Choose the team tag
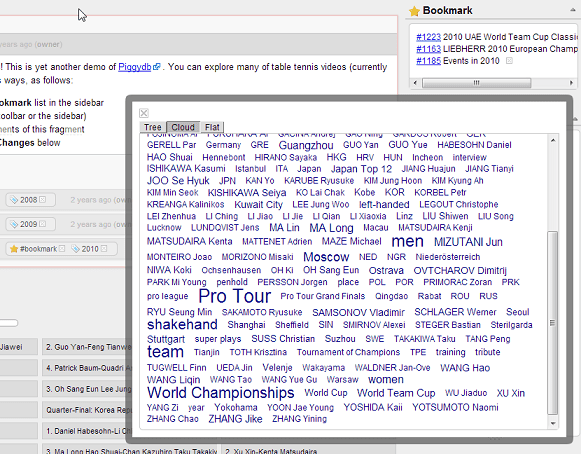The height and width of the screenshot is (454, 581). 165,352
